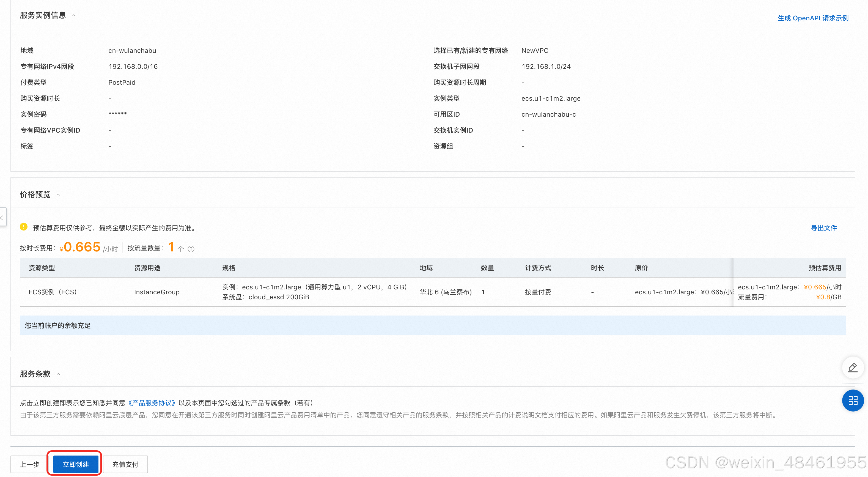Screen dimensions: 868x477
Task: Collapse the 服务条款 section
Action: (x=58, y=374)
